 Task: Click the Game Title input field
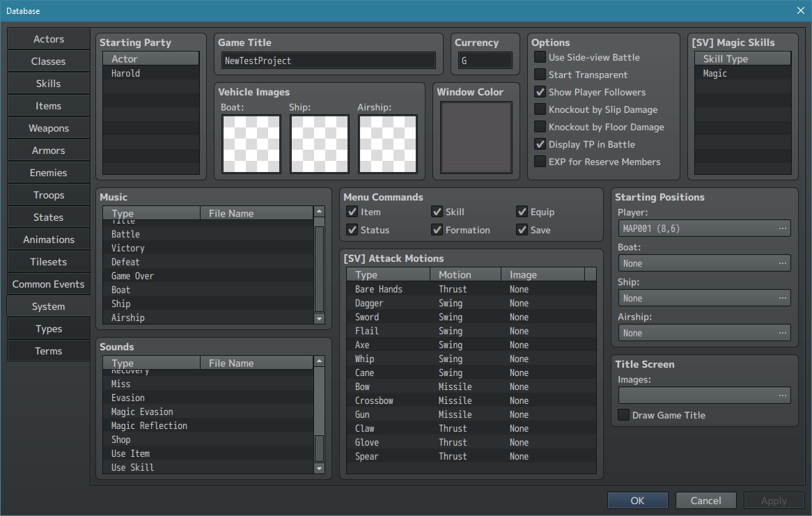point(328,61)
